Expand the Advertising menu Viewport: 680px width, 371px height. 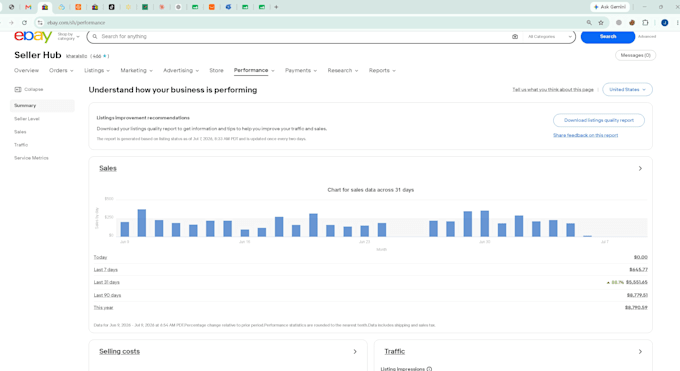(181, 70)
